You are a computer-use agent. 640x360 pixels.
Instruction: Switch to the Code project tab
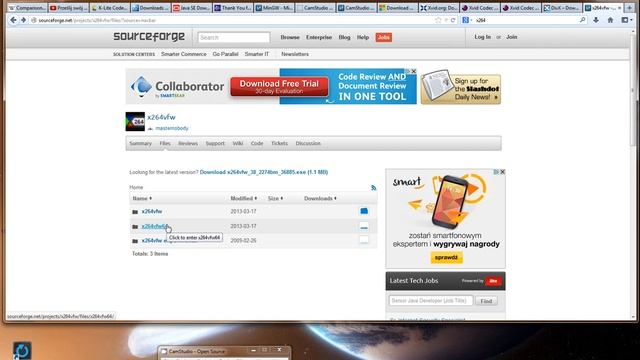coord(257,143)
